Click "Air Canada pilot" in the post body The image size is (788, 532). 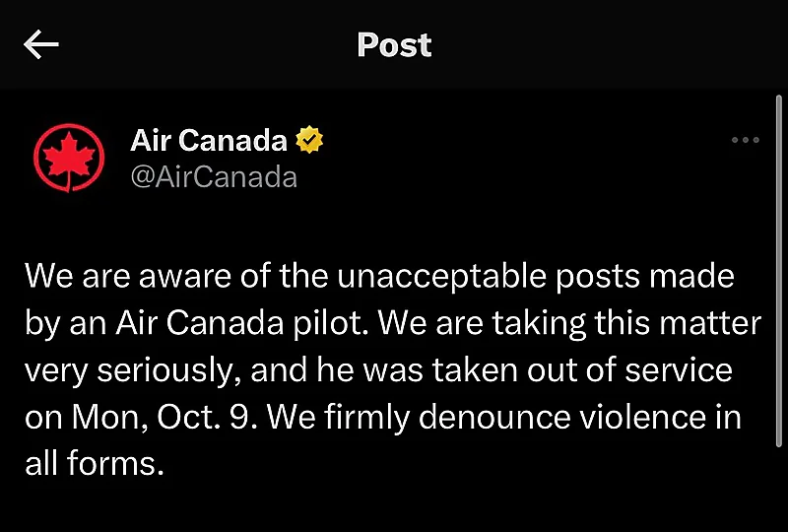pyautogui.click(x=238, y=323)
